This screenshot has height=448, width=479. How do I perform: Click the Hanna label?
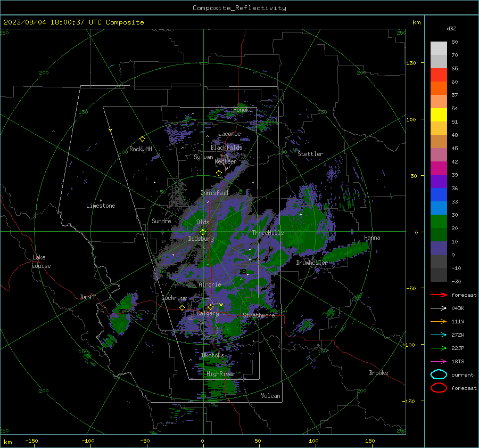[x=372, y=238]
